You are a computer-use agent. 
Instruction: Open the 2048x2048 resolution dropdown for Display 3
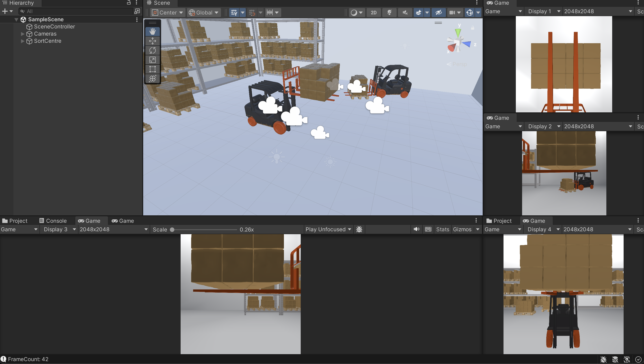tap(114, 229)
